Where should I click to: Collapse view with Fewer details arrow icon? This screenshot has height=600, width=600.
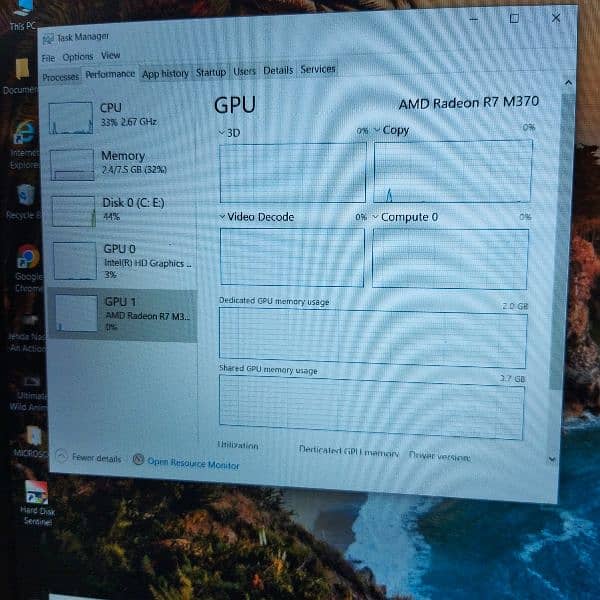[x=62, y=455]
